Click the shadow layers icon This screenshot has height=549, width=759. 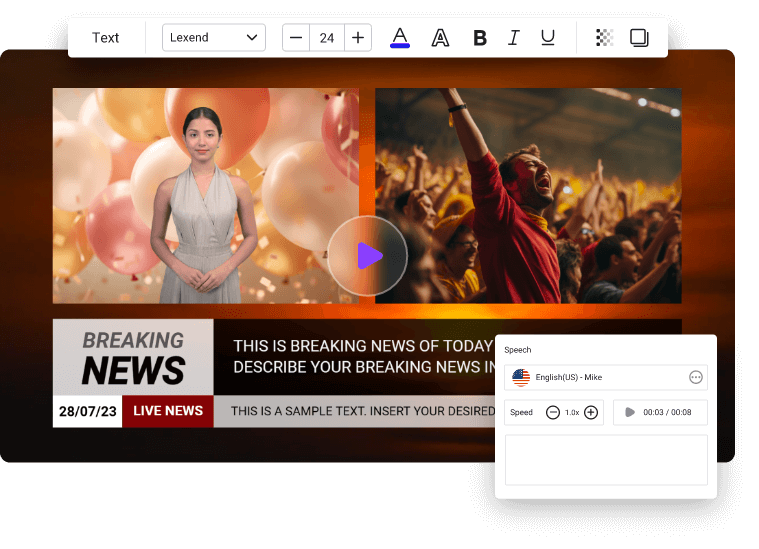[639, 38]
